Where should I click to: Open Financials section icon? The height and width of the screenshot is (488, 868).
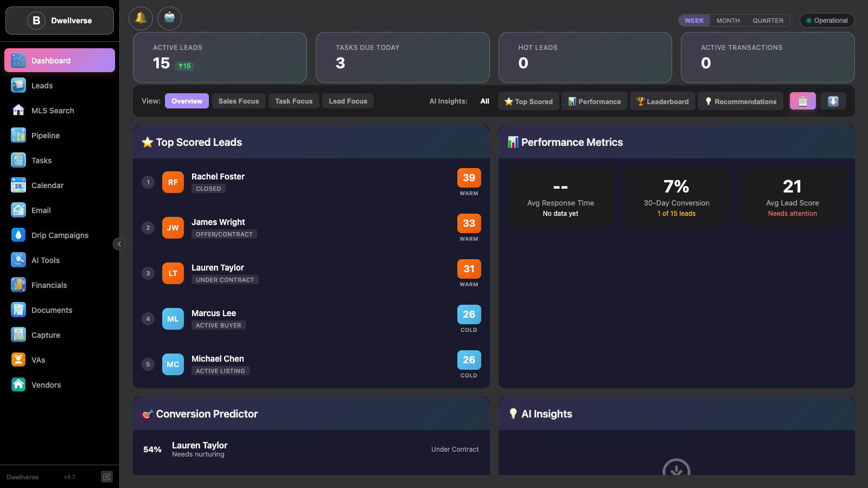[x=18, y=285]
